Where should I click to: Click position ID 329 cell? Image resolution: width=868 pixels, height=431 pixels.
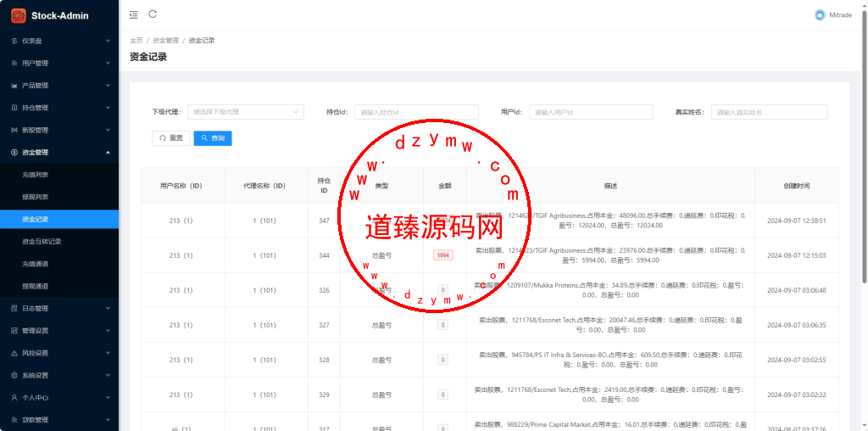click(325, 395)
